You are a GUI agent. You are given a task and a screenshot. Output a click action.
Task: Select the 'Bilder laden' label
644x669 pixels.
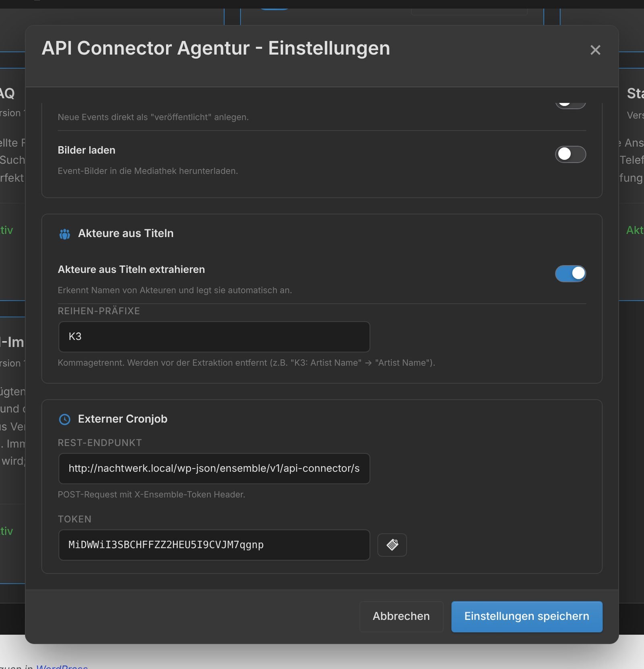click(87, 150)
